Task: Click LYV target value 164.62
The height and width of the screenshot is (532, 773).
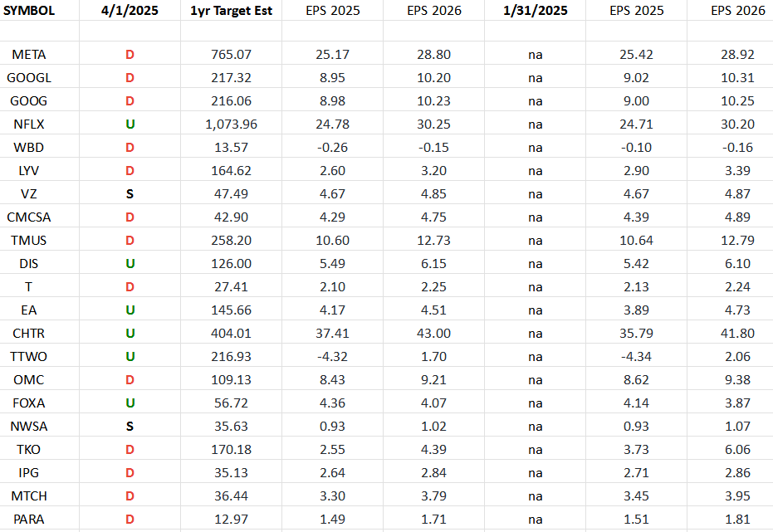Action: [231, 170]
